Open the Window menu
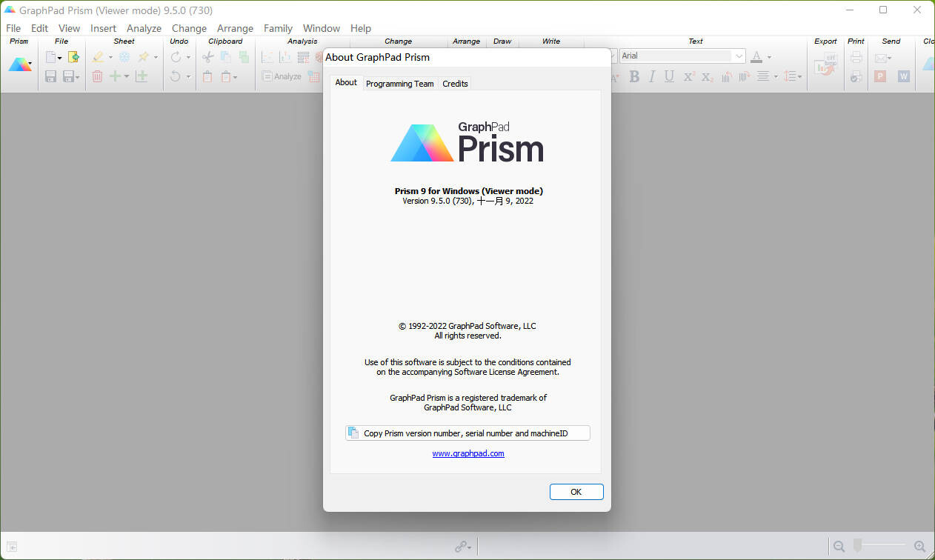This screenshot has height=560, width=935. tap(322, 28)
